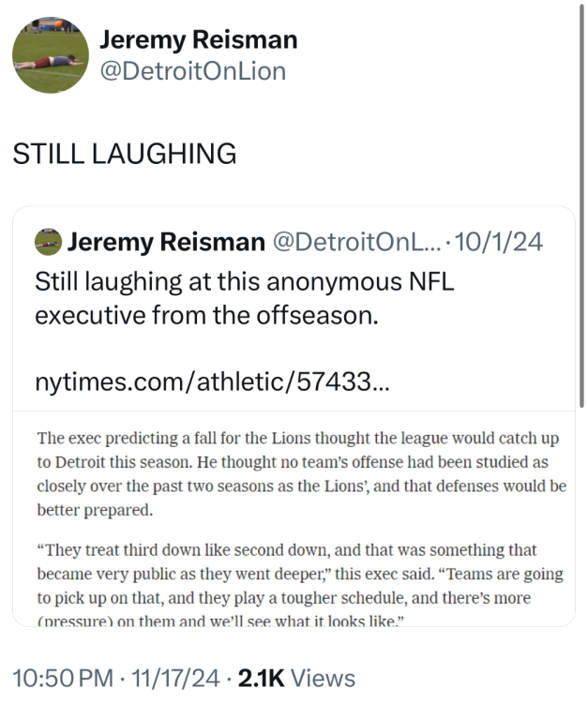588x703 pixels.
Task: Click the word "Views" at the bottom
Action: pos(324,679)
